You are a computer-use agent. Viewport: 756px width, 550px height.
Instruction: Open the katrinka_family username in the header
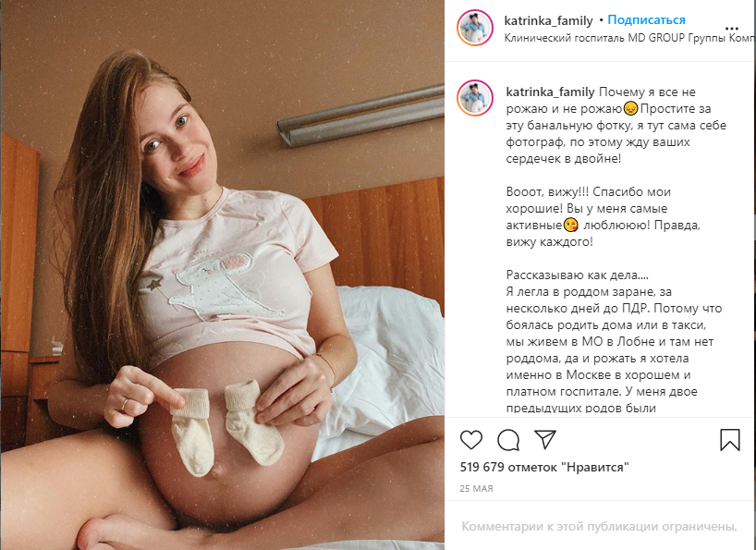(x=548, y=20)
